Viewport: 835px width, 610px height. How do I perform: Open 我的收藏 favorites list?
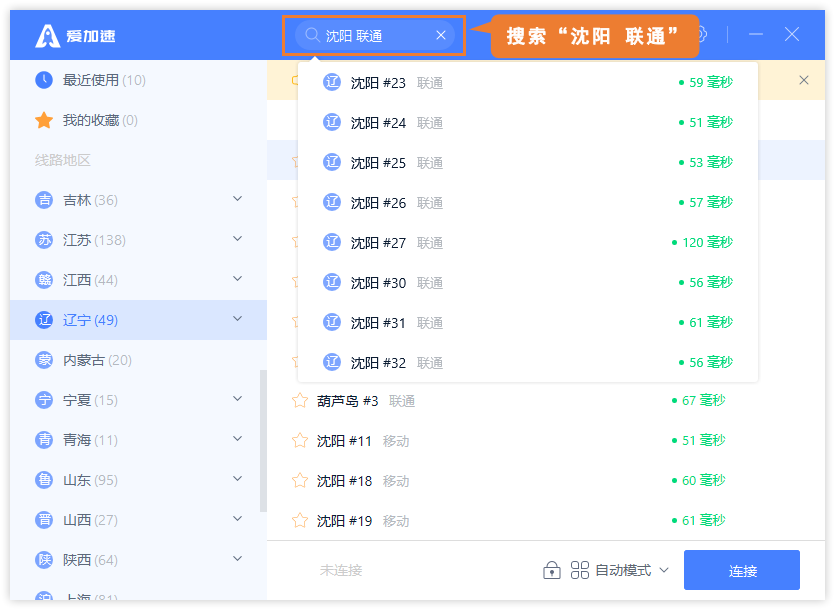click(x=138, y=120)
